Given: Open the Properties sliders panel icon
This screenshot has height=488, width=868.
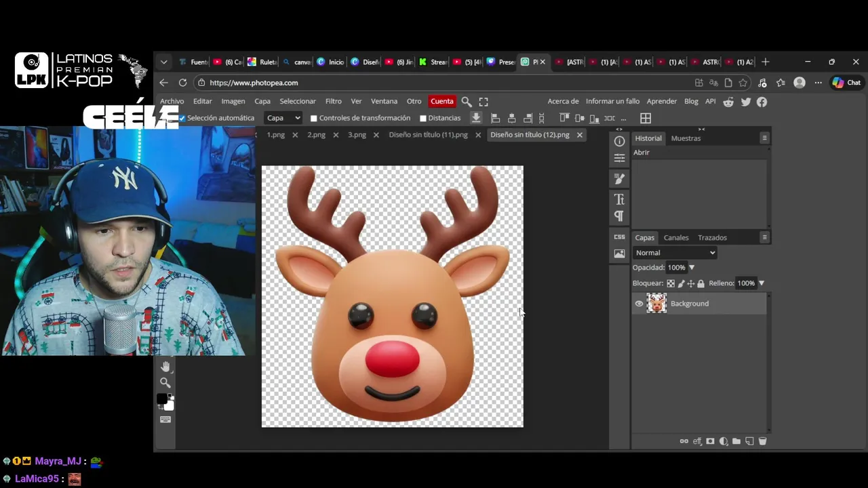Looking at the screenshot, I should pyautogui.click(x=619, y=158).
